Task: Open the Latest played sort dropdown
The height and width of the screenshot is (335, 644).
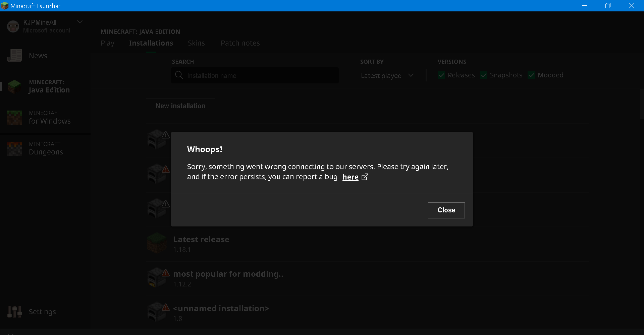Action: coord(387,76)
